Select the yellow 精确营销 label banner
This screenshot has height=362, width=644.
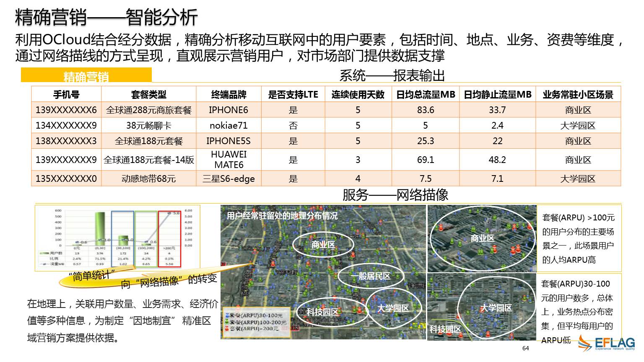[x=86, y=75]
